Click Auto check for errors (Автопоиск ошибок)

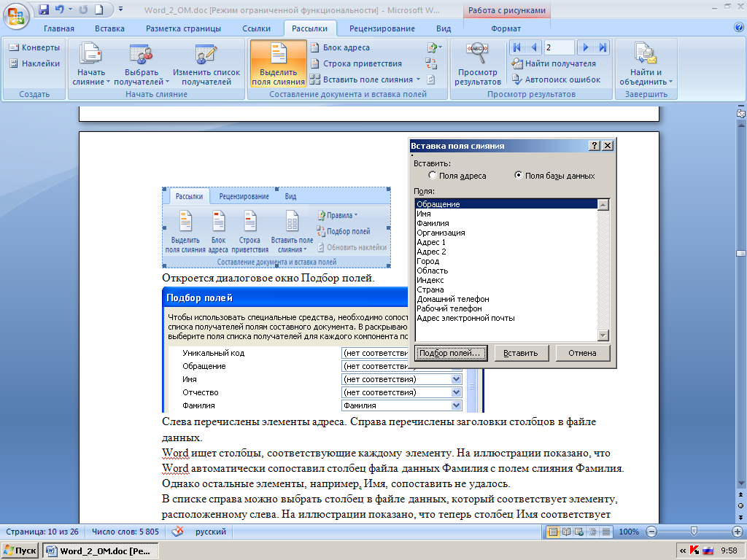click(x=556, y=79)
